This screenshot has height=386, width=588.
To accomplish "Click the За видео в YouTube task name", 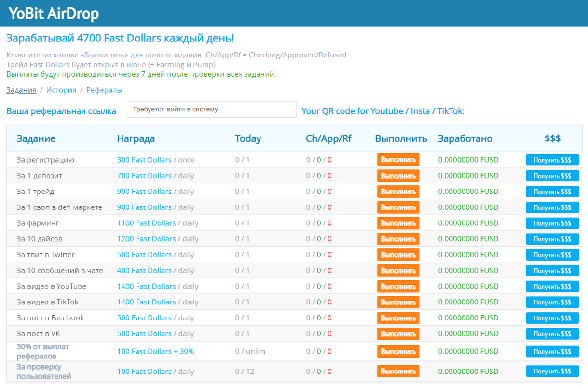I will pyautogui.click(x=52, y=286).
